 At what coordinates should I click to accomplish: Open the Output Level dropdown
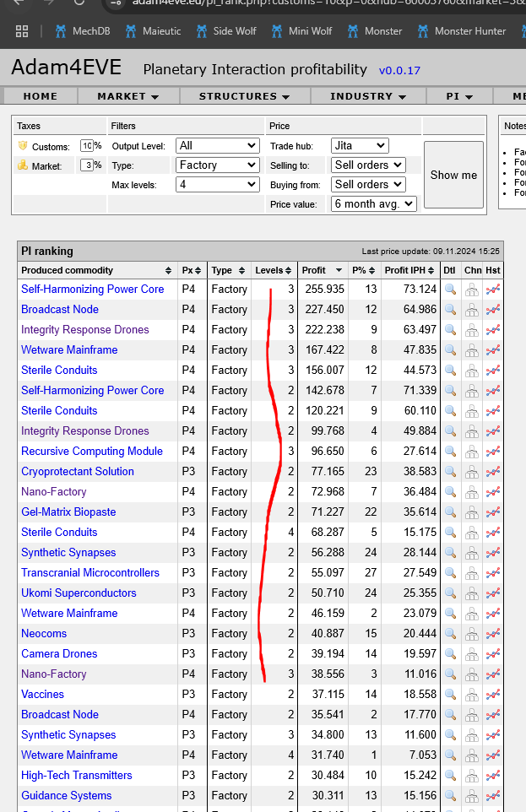click(x=218, y=146)
